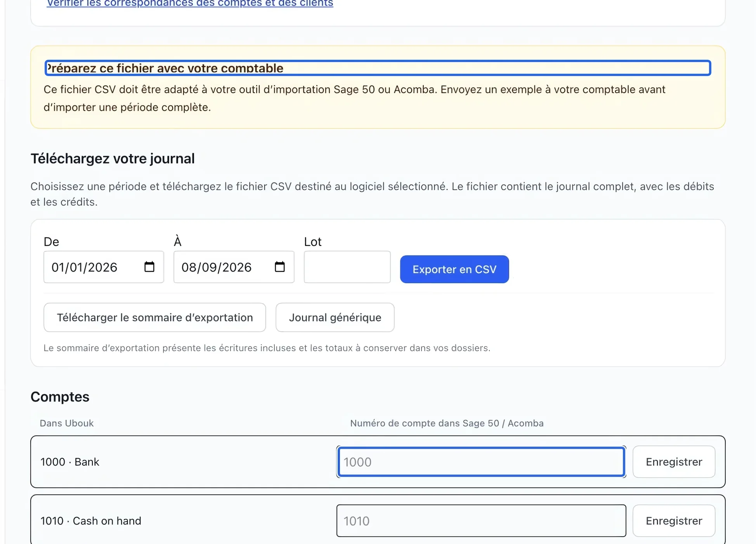The height and width of the screenshot is (544, 756).
Task: Save the 1000 Bank account mapping
Action: 674,462
